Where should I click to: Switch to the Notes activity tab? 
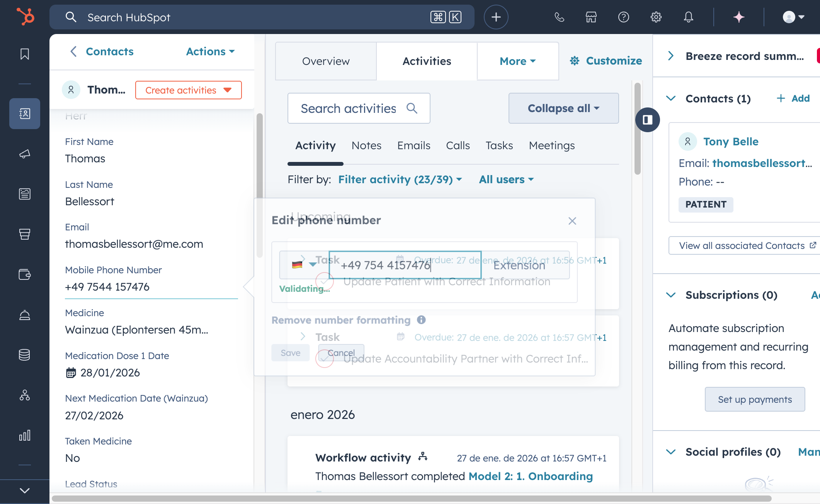tap(366, 146)
